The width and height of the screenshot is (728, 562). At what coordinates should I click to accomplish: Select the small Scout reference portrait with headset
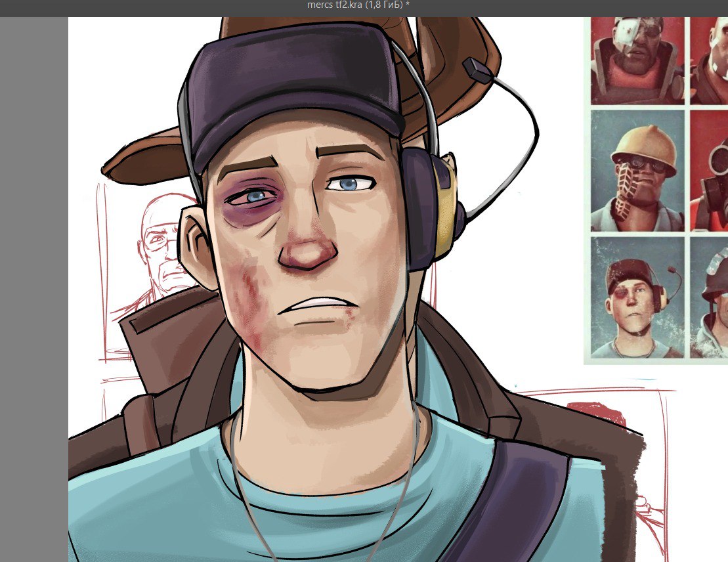637,297
